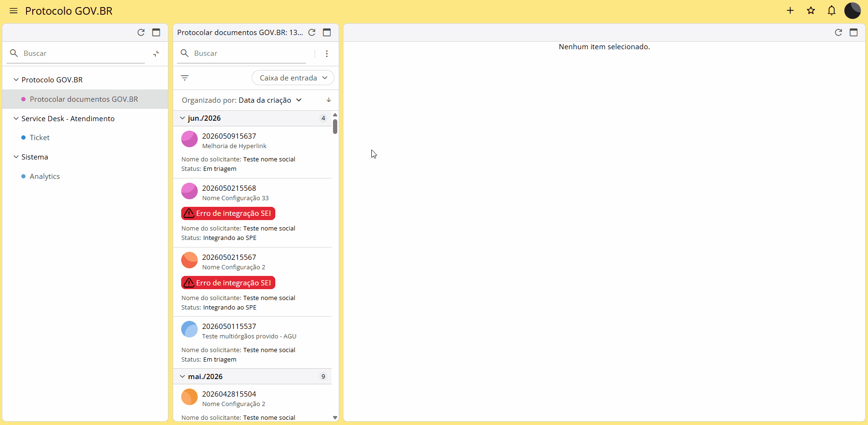Select Ticket in the sidebar tree
Viewport: 868px width, 425px height.
pyautogui.click(x=40, y=137)
